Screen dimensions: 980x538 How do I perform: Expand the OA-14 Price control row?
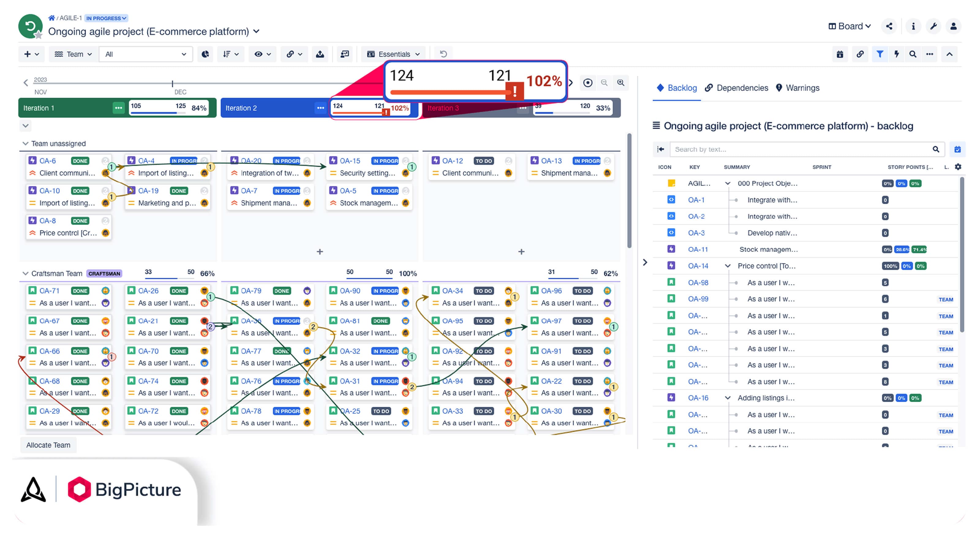pos(727,266)
